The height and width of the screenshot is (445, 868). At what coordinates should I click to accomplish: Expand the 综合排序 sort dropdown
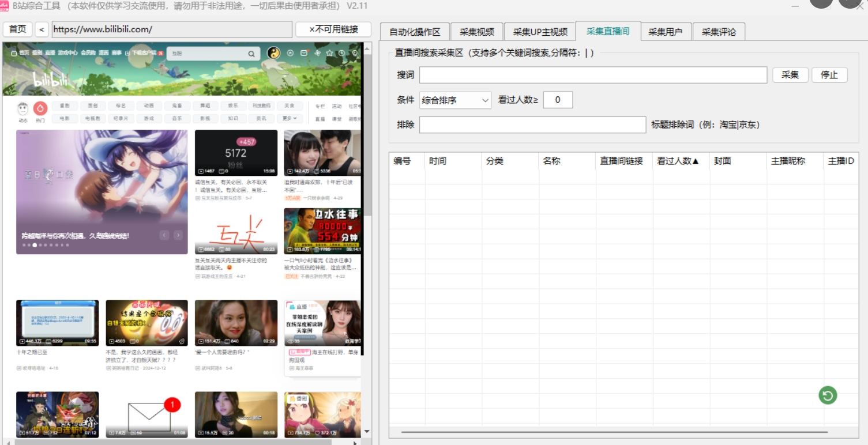tap(455, 100)
